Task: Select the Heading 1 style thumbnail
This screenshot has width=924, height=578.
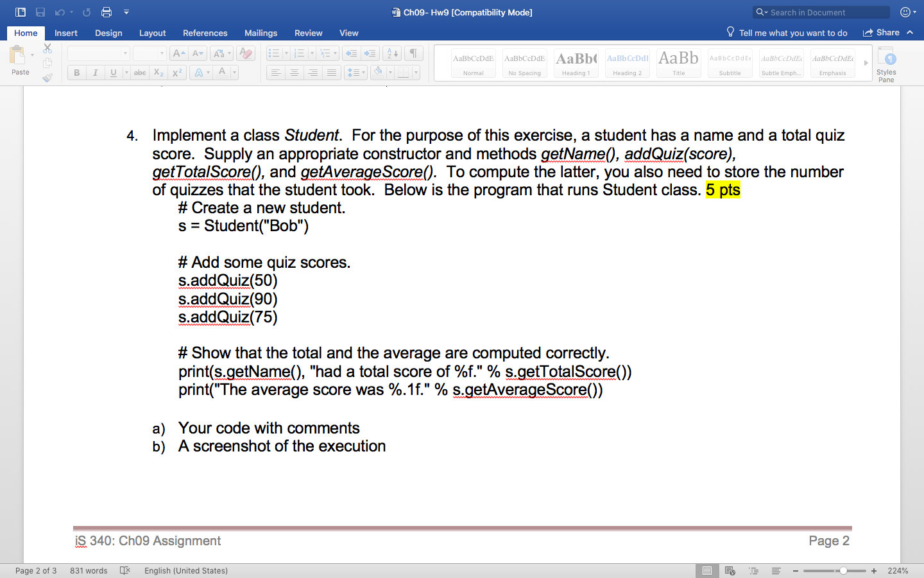Action: tap(576, 62)
